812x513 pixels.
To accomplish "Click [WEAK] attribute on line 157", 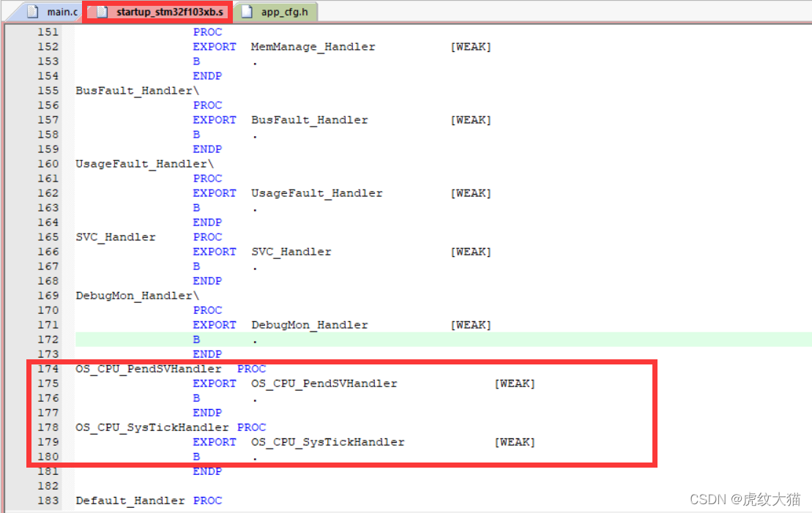I will pos(471,119).
